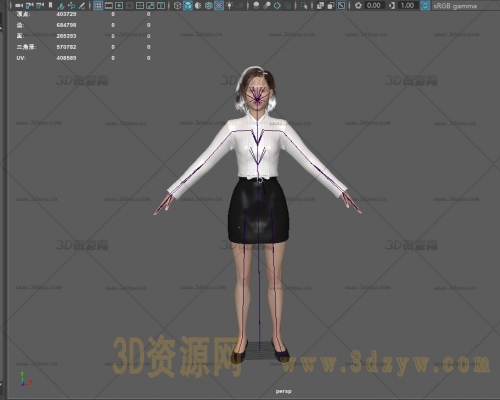This screenshot has height=400, width=500.
Task: Click the persp camera label
Action: click(x=283, y=391)
